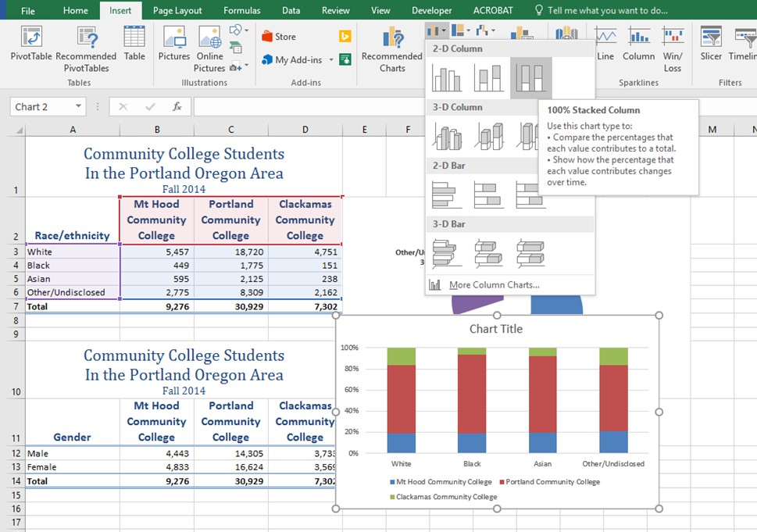Switch to the Home tab

(75, 10)
